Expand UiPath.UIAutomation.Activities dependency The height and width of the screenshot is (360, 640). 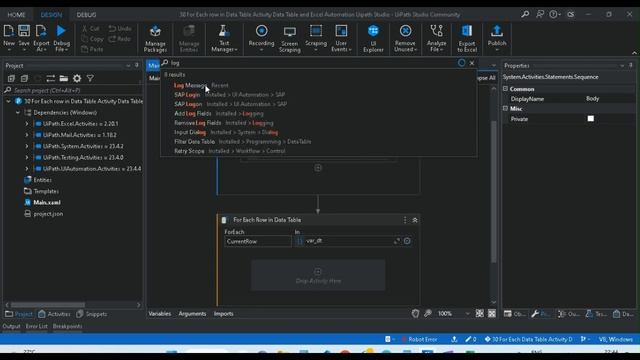coord(27,169)
